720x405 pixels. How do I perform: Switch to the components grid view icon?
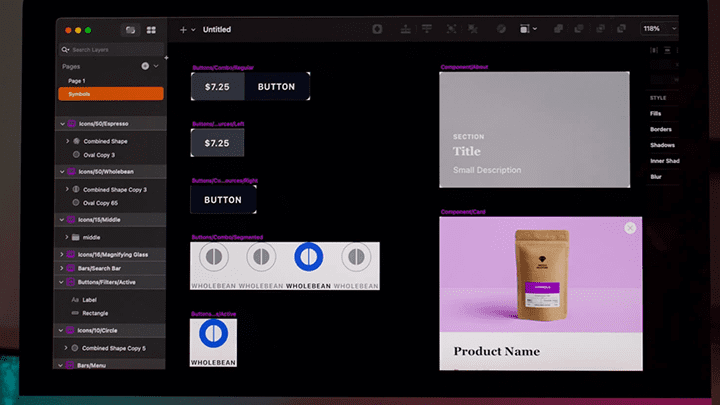coord(151,30)
